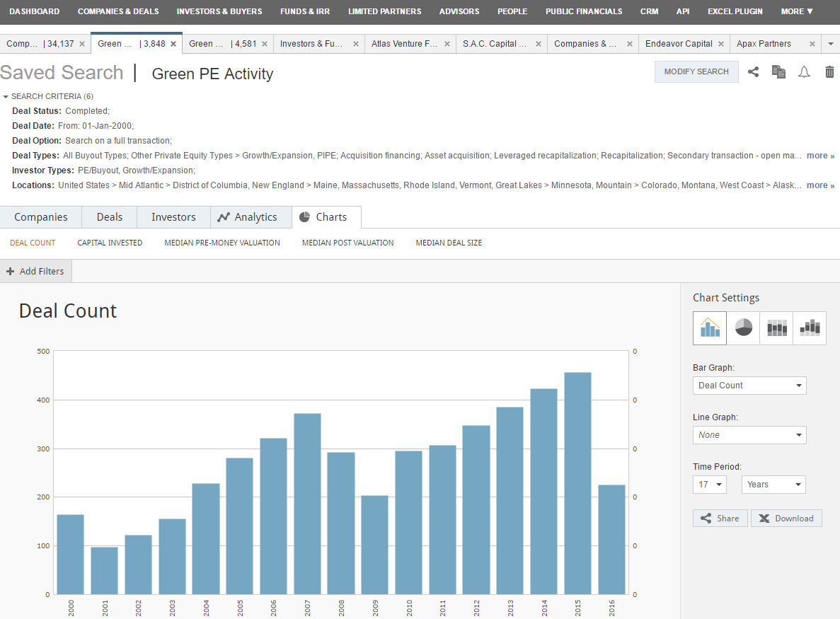Screen dimensions: 840x619
Task: Open Advisors navigation item
Action: (x=459, y=11)
